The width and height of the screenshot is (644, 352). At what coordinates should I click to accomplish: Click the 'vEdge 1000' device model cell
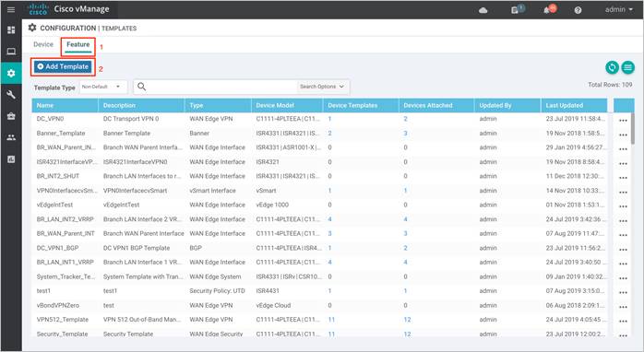272,205
